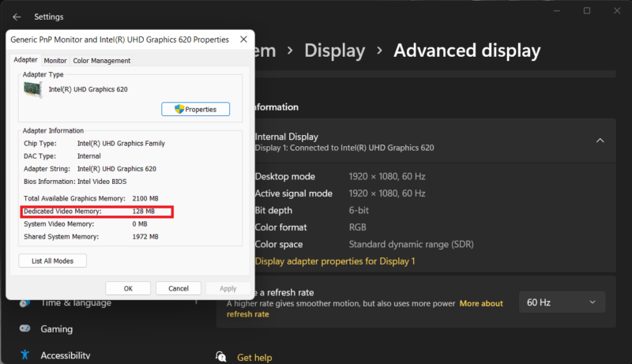Click the Get help icon
This screenshot has width=632, height=364.
(221, 357)
